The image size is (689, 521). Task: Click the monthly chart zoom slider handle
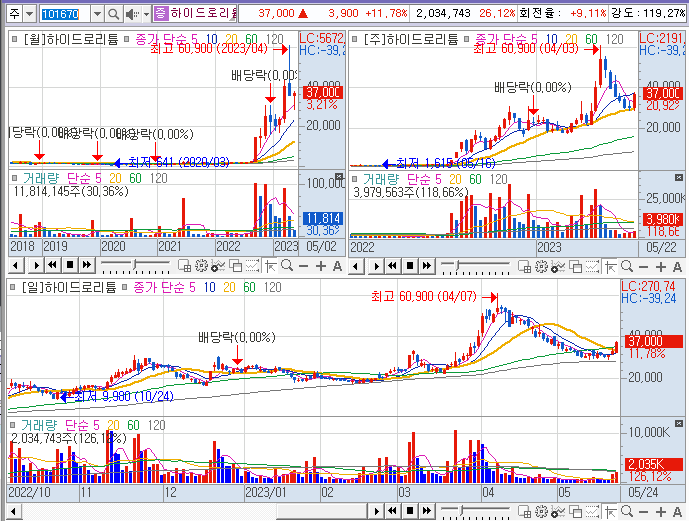coord(135,264)
